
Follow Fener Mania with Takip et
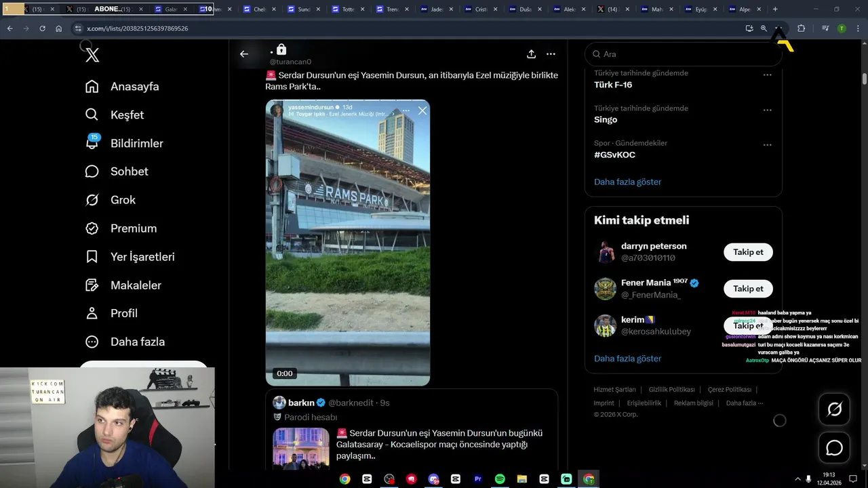tap(748, 289)
